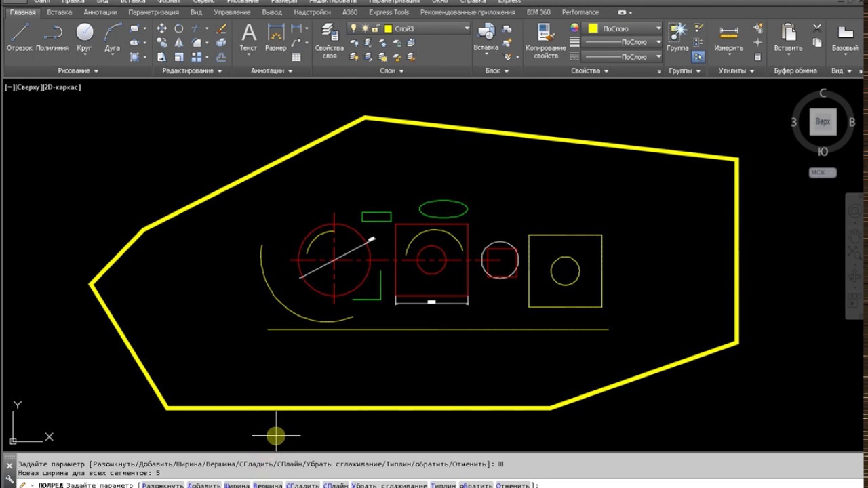Select the Круг circle tool
Image resolution: width=868 pixels, height=488 pixels.
(84, 37)
